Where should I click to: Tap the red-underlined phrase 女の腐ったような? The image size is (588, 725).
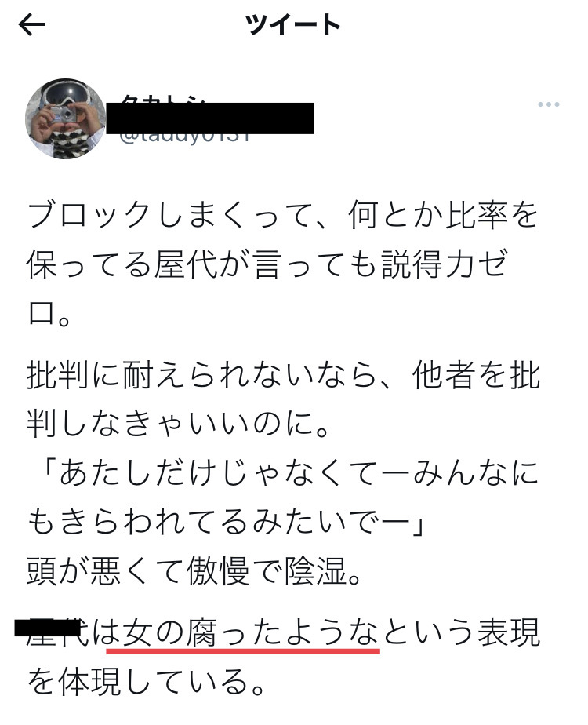point(243,634)
